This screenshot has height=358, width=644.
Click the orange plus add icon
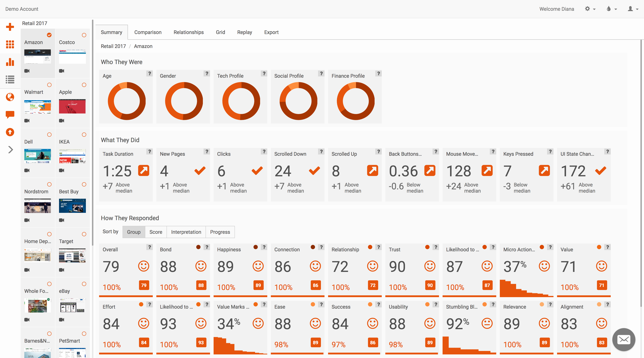(10, 27)
